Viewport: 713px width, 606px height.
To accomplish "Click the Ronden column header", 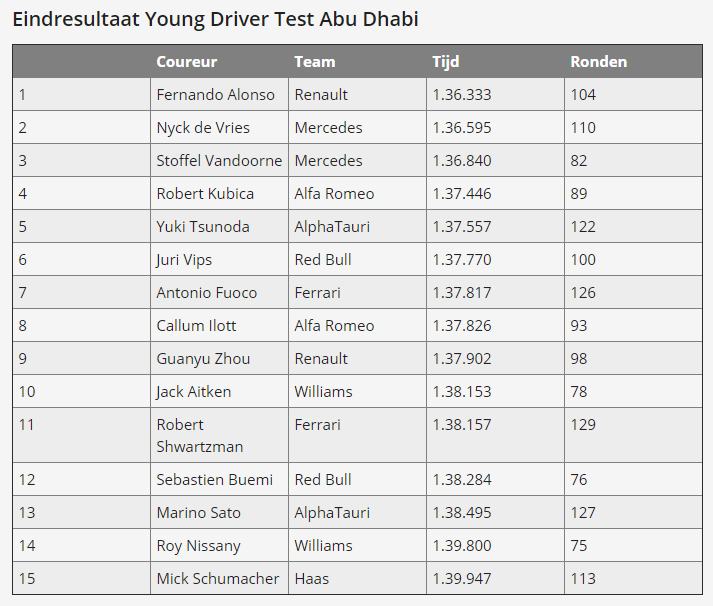I will tap(633, 61).
